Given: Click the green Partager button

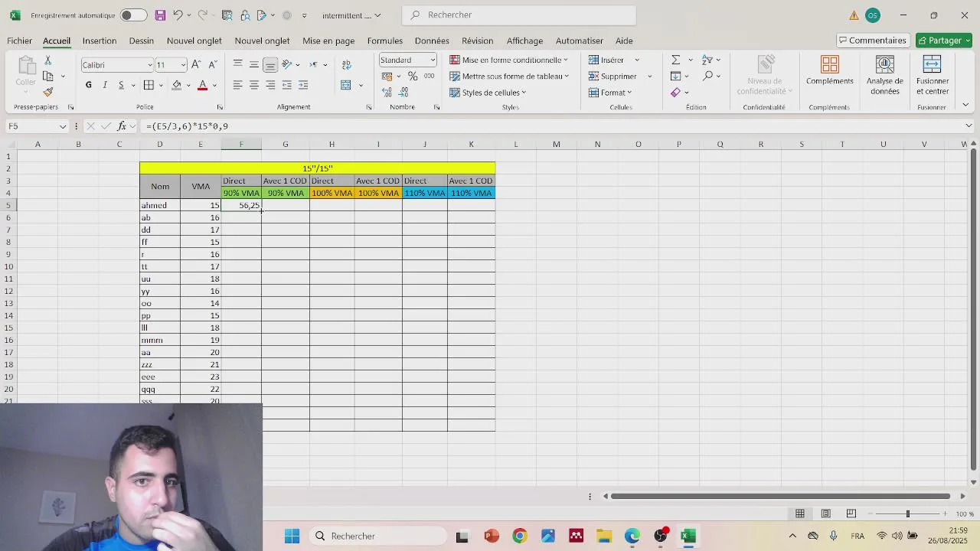Looking at the screenshot, I should (x=944, y=41).
